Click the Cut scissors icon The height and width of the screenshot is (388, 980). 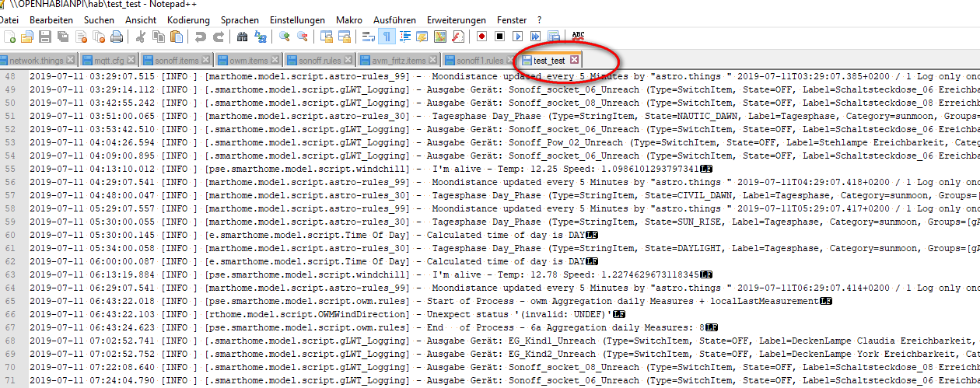[141, 37]
